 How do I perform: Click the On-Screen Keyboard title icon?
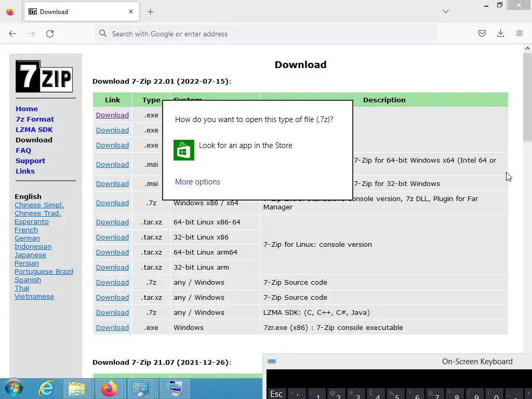click(272, 362)
